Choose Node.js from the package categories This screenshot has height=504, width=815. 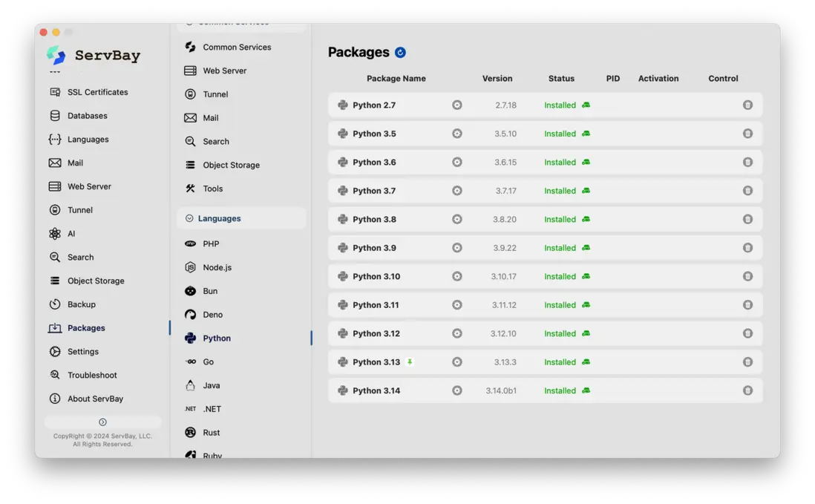click(x=217, y=267)
